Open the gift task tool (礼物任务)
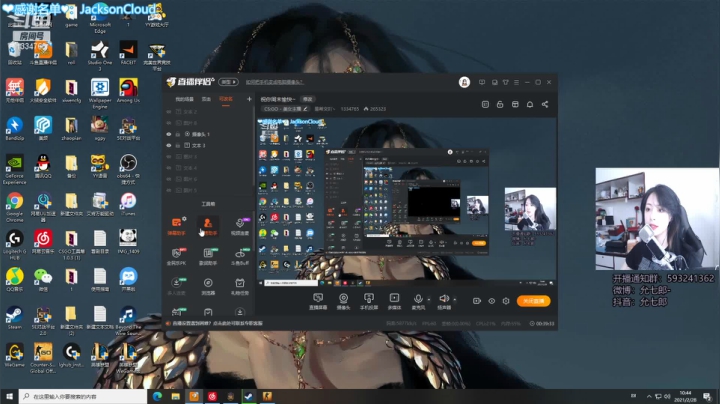Image resolution: width=720 pixels, height=404 pixels. (x=240, y=286)
